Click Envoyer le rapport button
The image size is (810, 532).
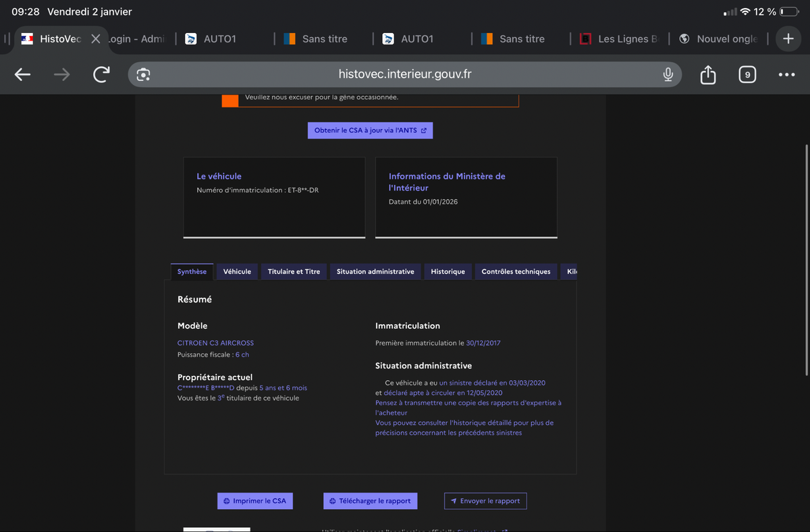[x=485, y=501]
